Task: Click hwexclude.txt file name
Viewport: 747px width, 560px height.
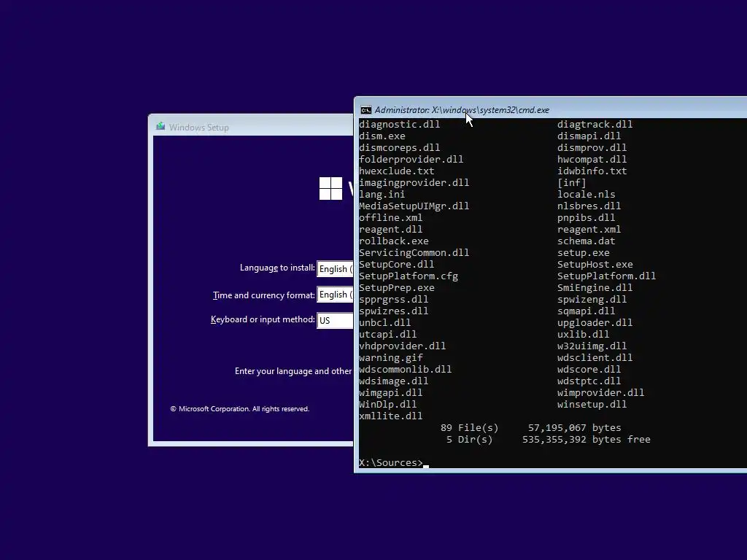Action: pos(396,171)
